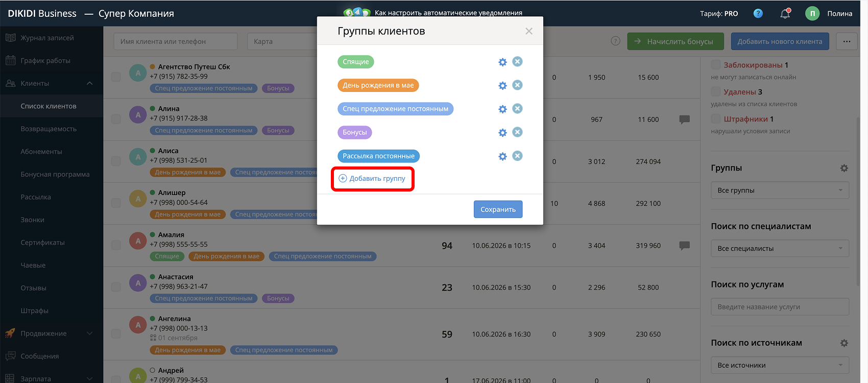Screen dimensions: 868x383
Task: Open the Рассылка sidebar item
Action: pyautogui.click(x=36, y=197)
